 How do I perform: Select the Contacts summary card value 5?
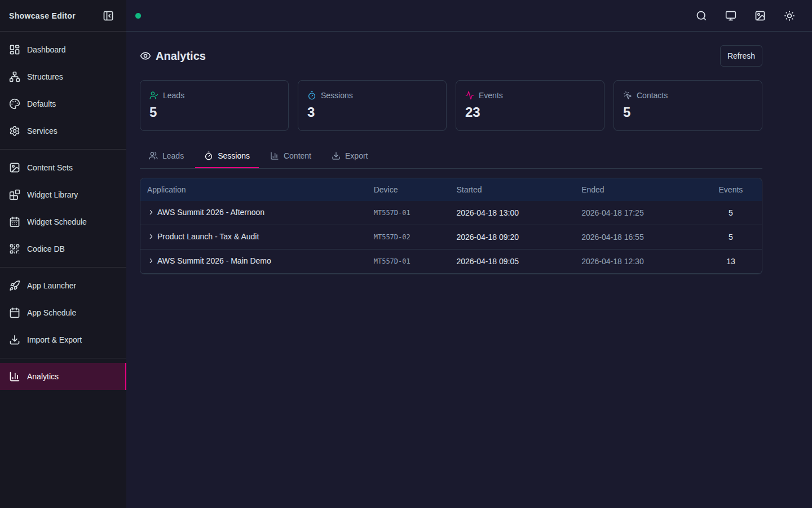coord(627,112)
